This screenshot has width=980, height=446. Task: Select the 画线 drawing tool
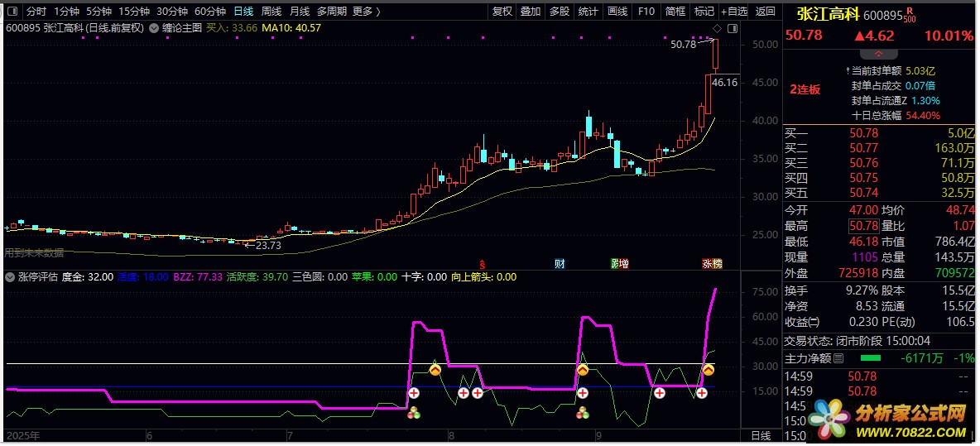click(x=617, y=12)
